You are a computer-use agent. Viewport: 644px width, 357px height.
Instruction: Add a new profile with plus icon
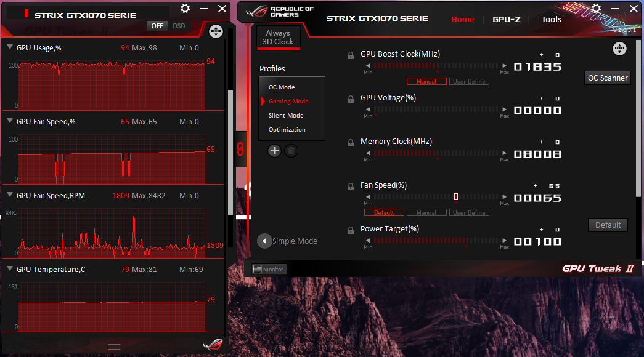click(274, 151)
